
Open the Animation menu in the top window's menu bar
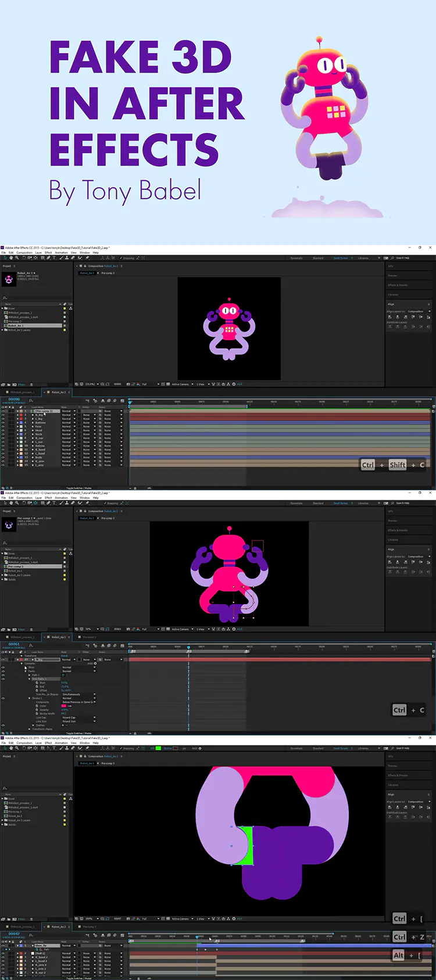click(61, 253)
